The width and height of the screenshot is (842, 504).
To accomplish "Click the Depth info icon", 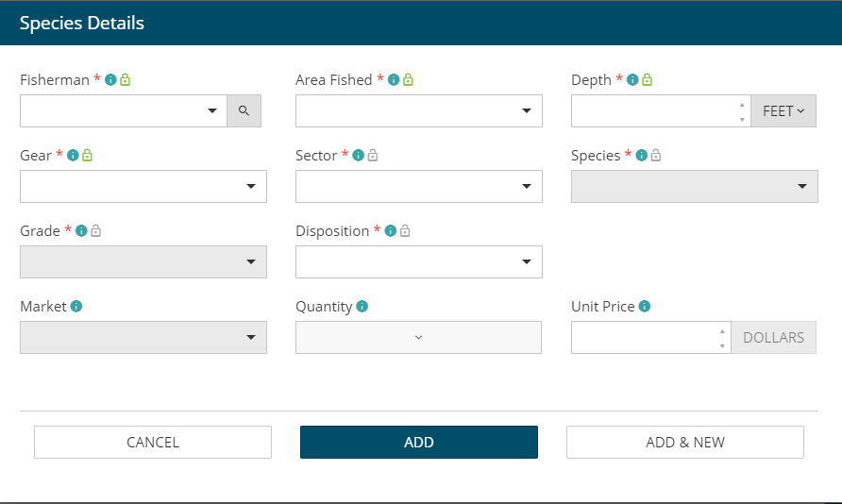I will pyautogui.click(x=633, y=80).
